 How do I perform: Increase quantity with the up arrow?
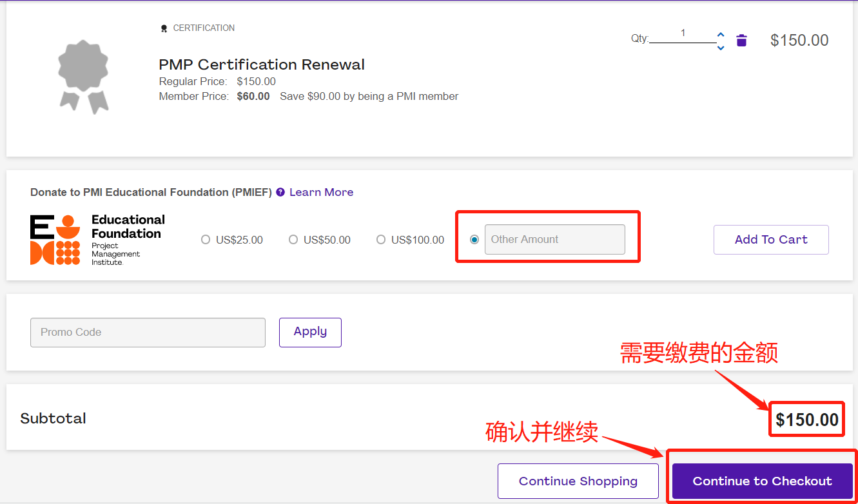[x=721, y=35]
